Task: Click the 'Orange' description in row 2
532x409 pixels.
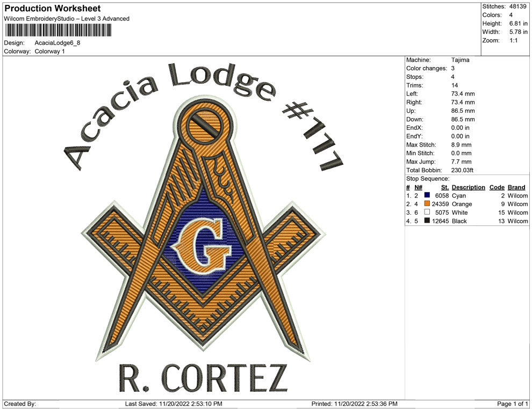Action: [x=462, y=204]
